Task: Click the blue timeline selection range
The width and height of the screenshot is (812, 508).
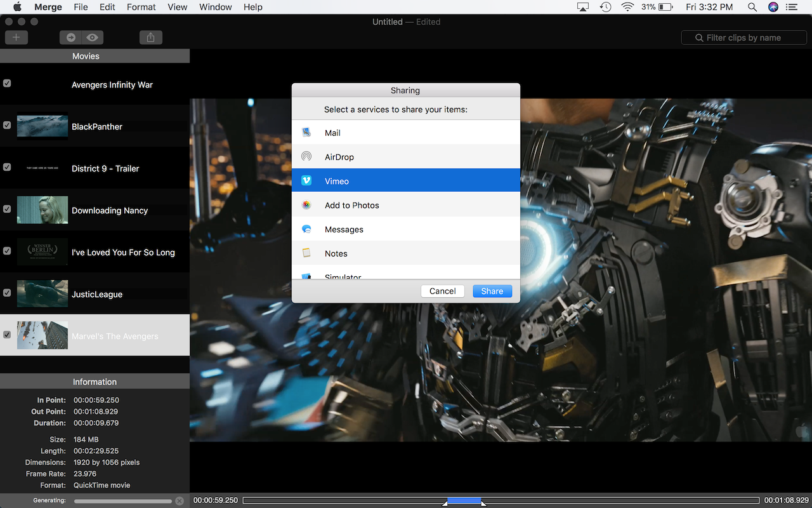Action: point(464,500)
